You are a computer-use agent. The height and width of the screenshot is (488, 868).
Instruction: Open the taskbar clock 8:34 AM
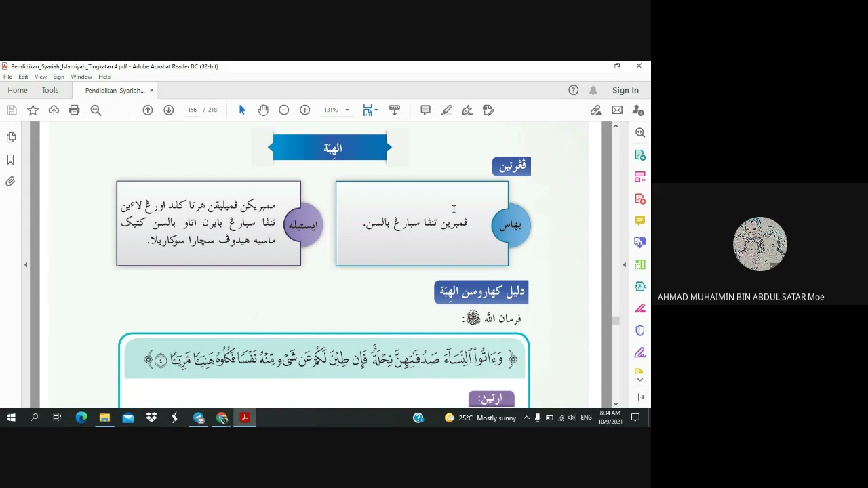(x=610, y=418)
